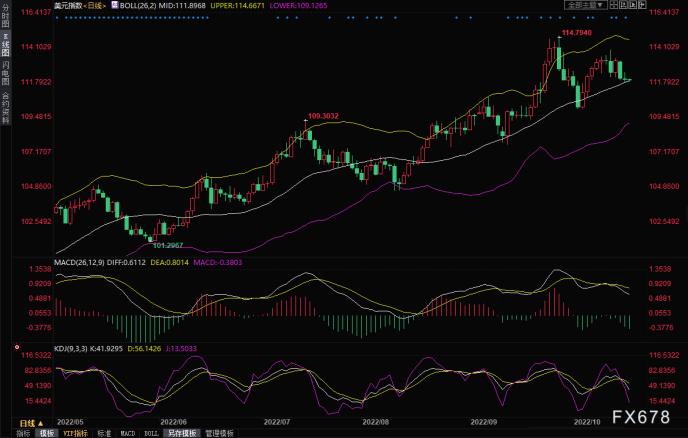The height and width of the screenshot is (438, 688).
Task: Click the 109.3032 peak price label
Action: [323, 116]
